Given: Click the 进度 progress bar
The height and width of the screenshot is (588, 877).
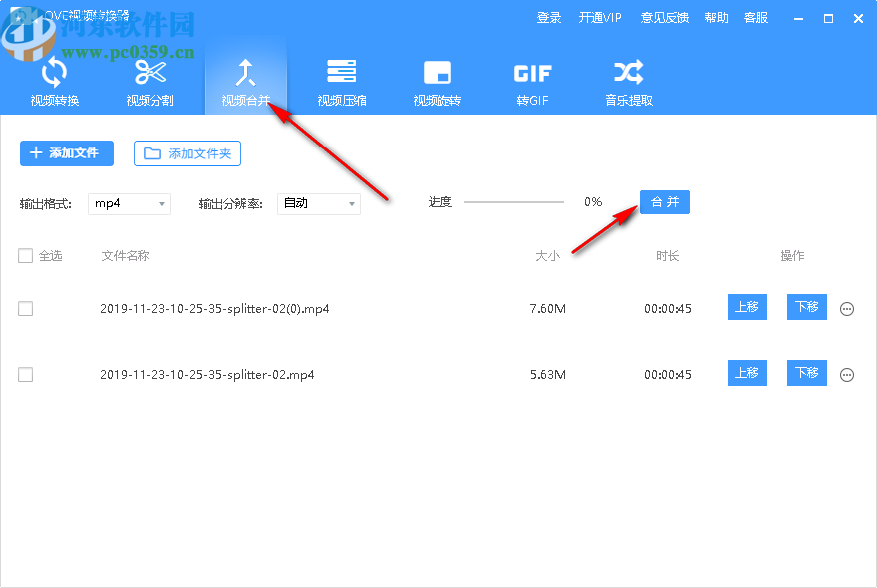Looking at the screenshot, I should click(513, 202).
